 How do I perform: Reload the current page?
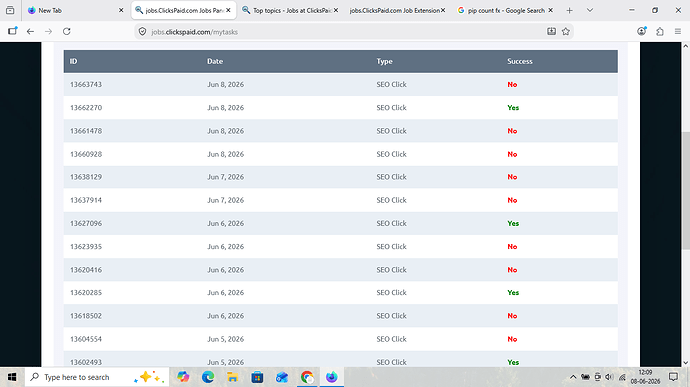pos(66,32)
